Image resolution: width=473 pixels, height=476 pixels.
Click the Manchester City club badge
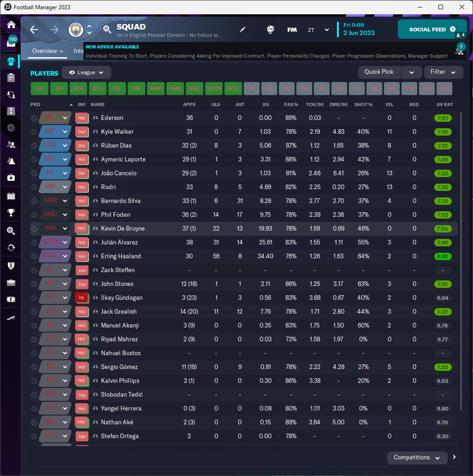coord(76,30)
